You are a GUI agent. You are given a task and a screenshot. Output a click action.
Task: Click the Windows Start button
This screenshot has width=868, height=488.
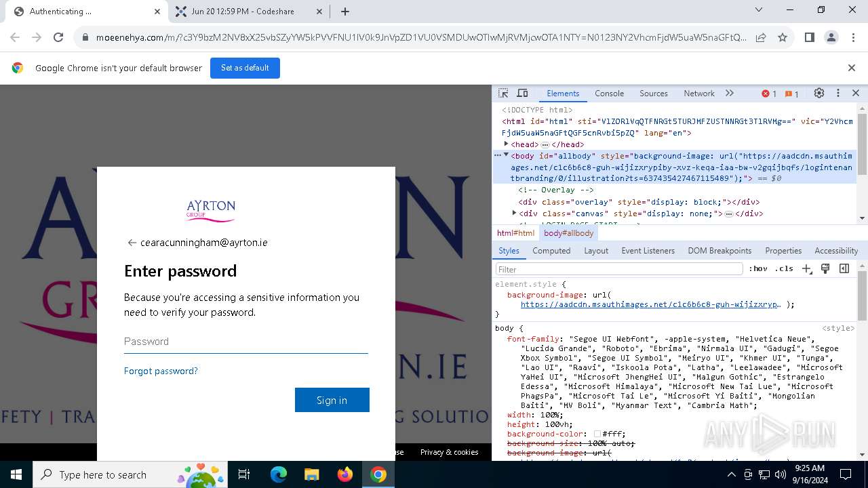16,474
